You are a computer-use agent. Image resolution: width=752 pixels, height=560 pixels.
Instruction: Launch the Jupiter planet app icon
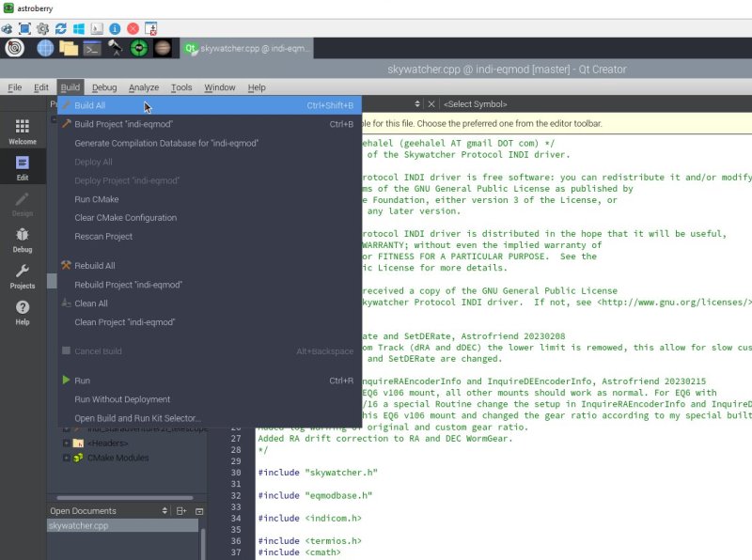(163, 48)
